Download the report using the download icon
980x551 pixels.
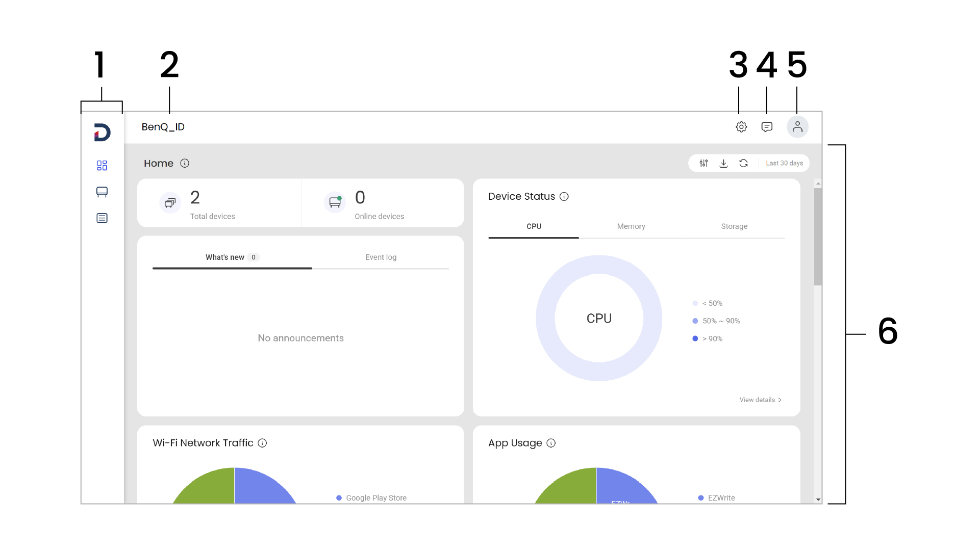click(x=723, y=163)
